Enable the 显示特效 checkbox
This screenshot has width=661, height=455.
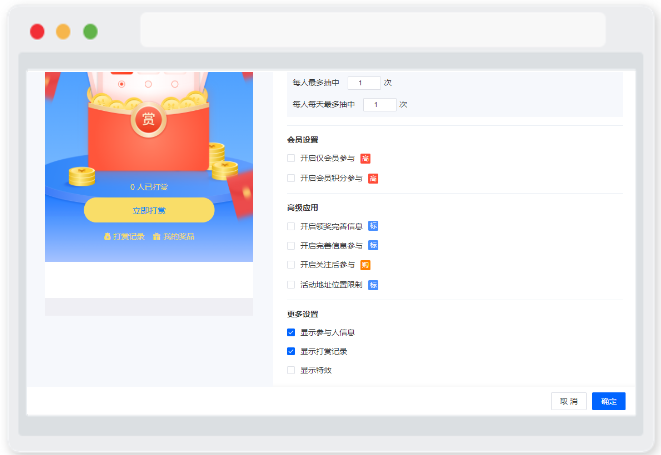[291, 370]
